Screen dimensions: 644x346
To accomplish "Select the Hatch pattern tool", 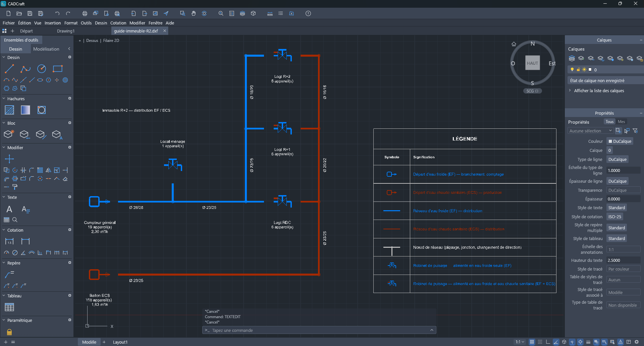I will coord(9,110).
